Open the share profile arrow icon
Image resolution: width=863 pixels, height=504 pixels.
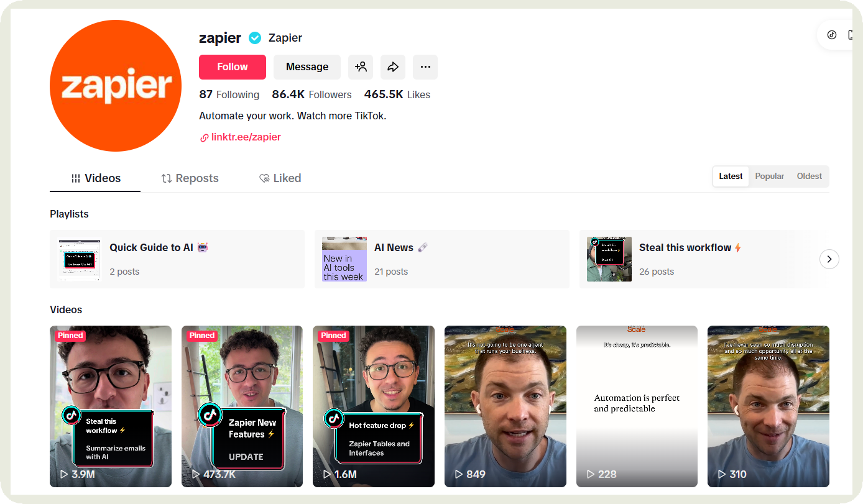pos(393,66)
